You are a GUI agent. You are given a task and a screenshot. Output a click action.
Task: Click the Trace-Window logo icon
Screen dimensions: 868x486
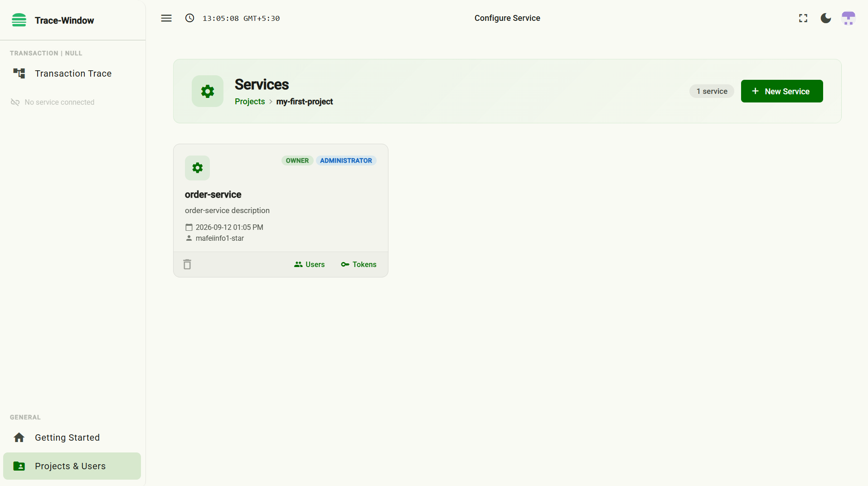(19, 20)
